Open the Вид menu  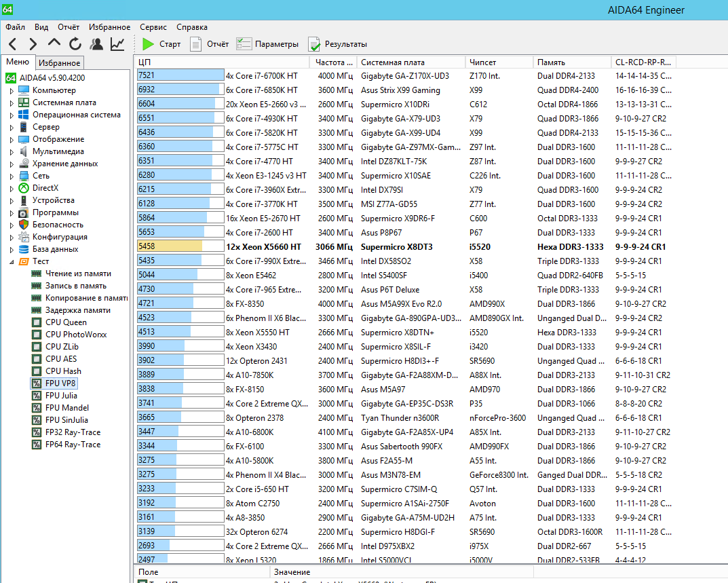(x=41, y=27)
